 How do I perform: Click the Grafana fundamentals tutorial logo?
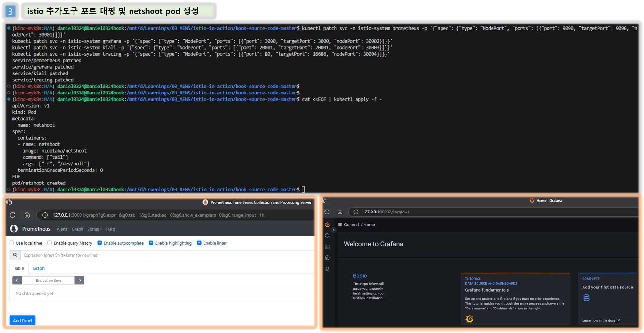470,319
